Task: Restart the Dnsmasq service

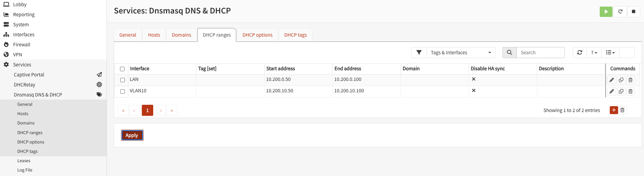Action: pyautogui.click(x=620, y=11)
